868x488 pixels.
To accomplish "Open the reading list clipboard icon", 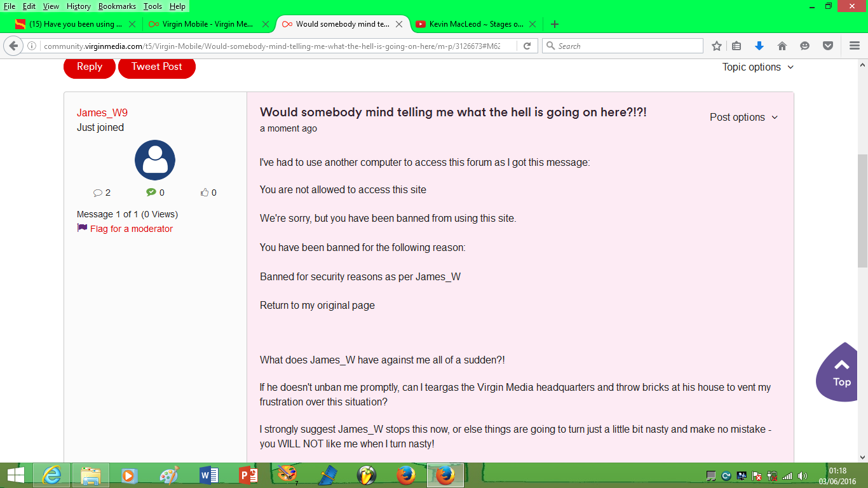I will [x=736, y=46].
